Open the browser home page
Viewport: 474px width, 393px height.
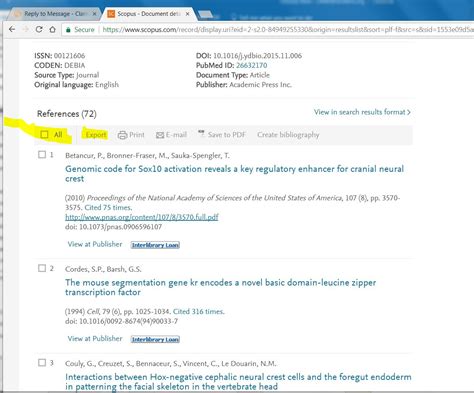pos(52,29)
